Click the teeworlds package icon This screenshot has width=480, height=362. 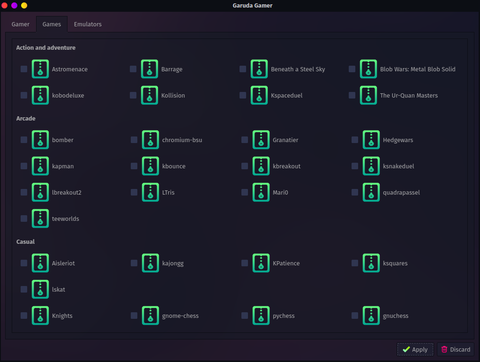pyautogui.click(x=40, y=219)
